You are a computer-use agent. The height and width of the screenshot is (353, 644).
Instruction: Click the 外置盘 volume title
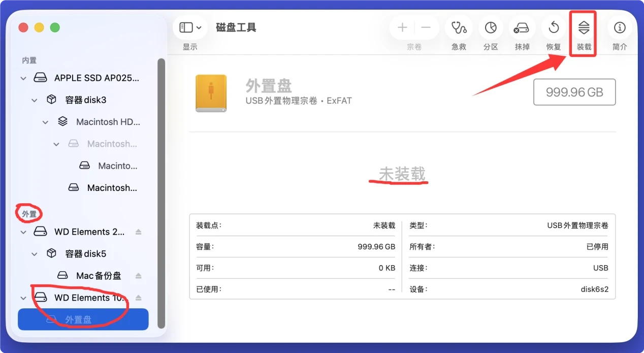pyautogui.click(x=269, y=85)
